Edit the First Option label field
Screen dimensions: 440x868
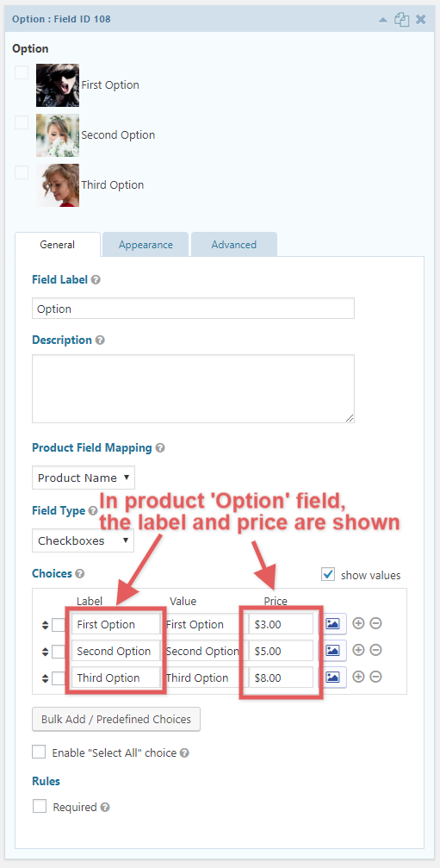[115, 624]
